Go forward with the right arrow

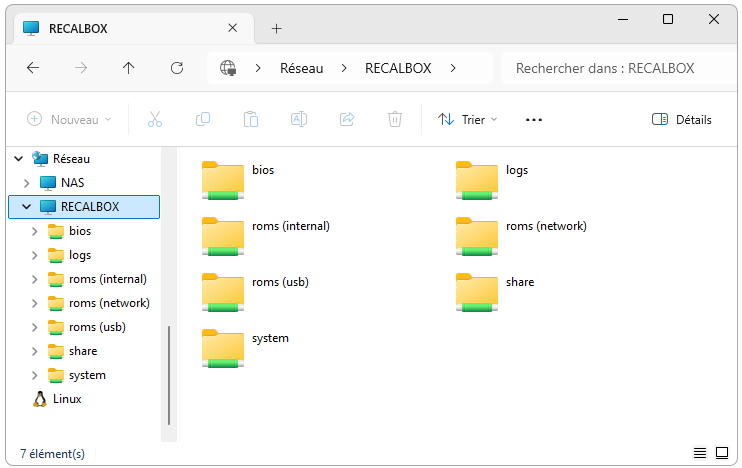coord(81,68)
